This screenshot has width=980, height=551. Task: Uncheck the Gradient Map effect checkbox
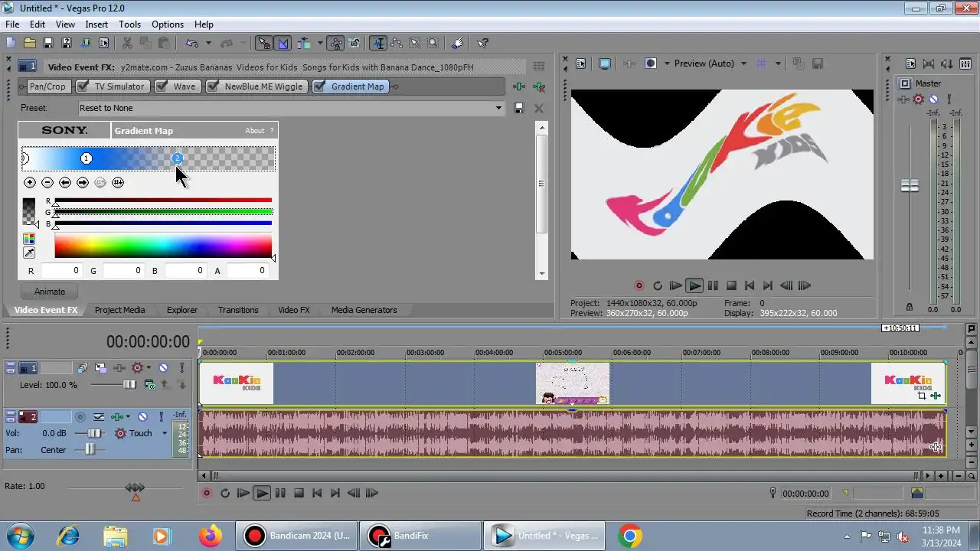click(319, 86)
